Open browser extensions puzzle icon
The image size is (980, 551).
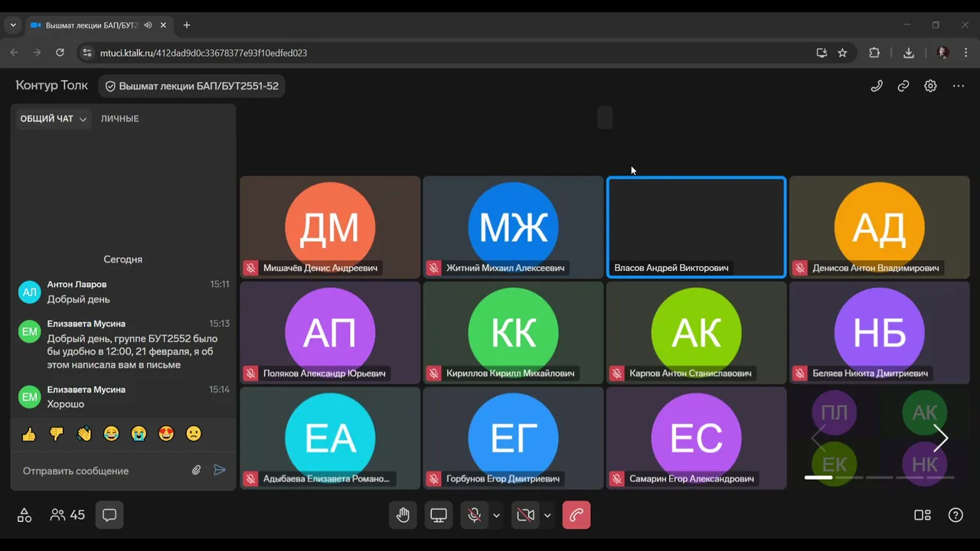874,53
